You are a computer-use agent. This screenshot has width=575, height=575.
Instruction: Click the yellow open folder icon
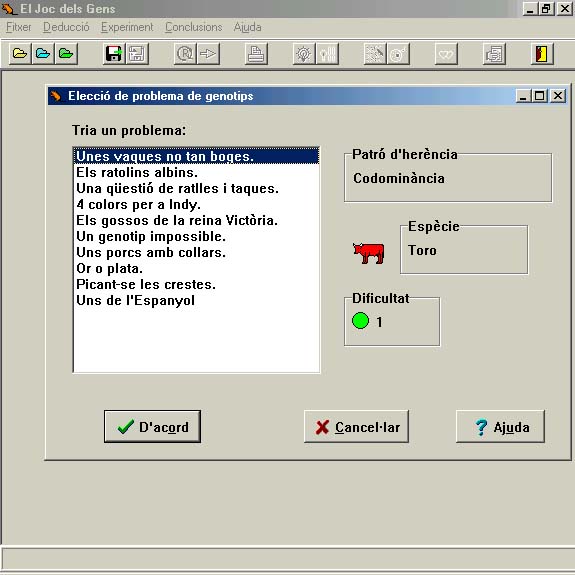coord(20,54)
